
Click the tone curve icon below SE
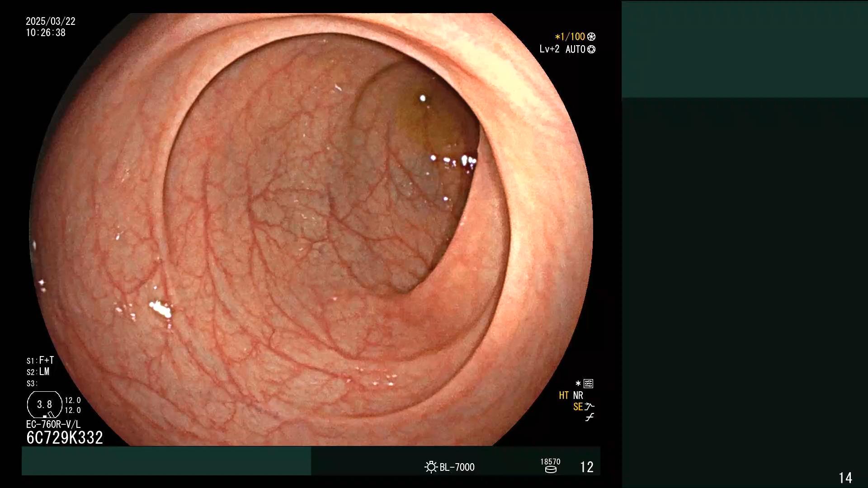[590, 418]
